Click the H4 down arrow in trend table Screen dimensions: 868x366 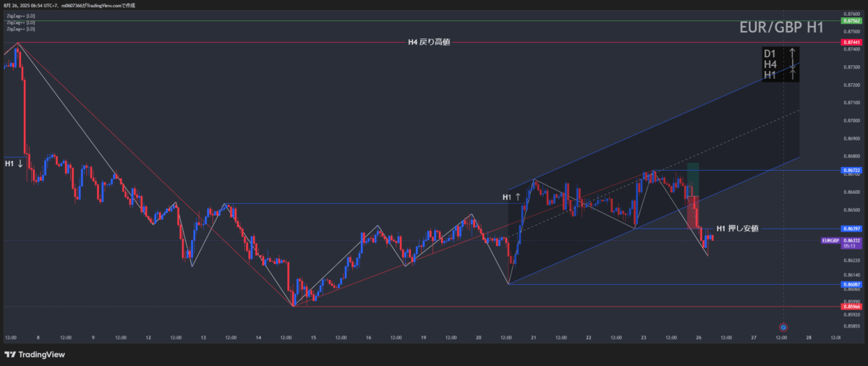[793, 64]
